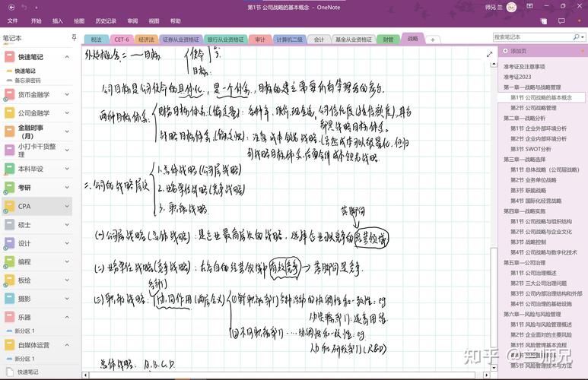Screen dimensions: 588x380
Task: Open the 乐器 notebook icon
Action: tap(9, 317)
